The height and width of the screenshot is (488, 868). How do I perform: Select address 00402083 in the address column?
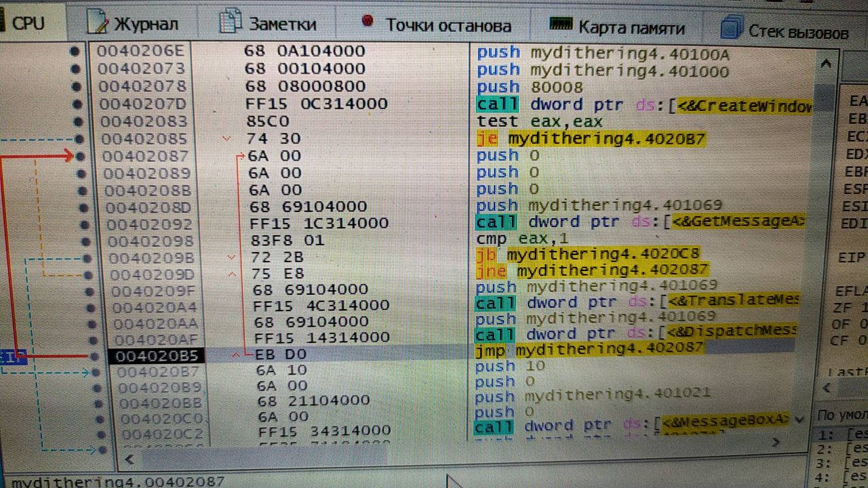pos(144,121)
